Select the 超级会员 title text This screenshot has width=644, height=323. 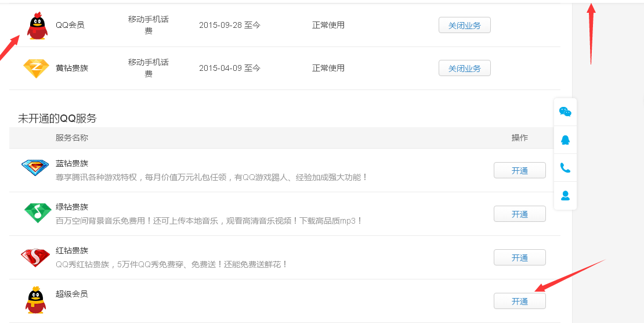[72, 294]
